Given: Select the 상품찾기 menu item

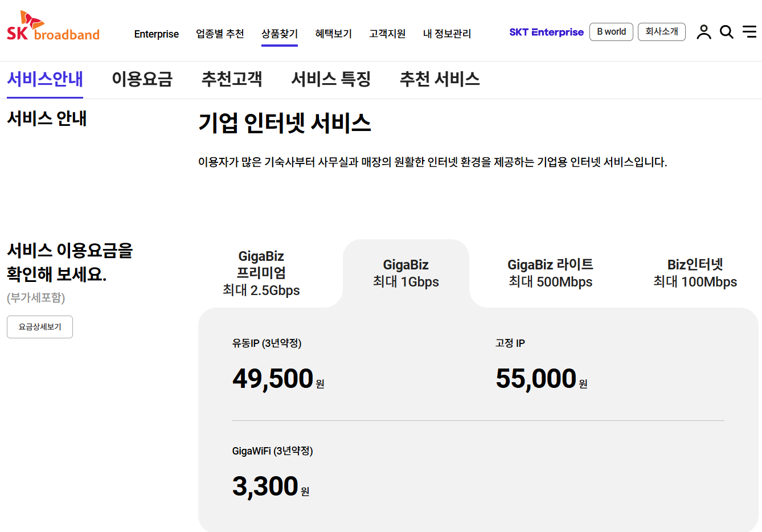Looking at the screenshot, I should 280,34.
